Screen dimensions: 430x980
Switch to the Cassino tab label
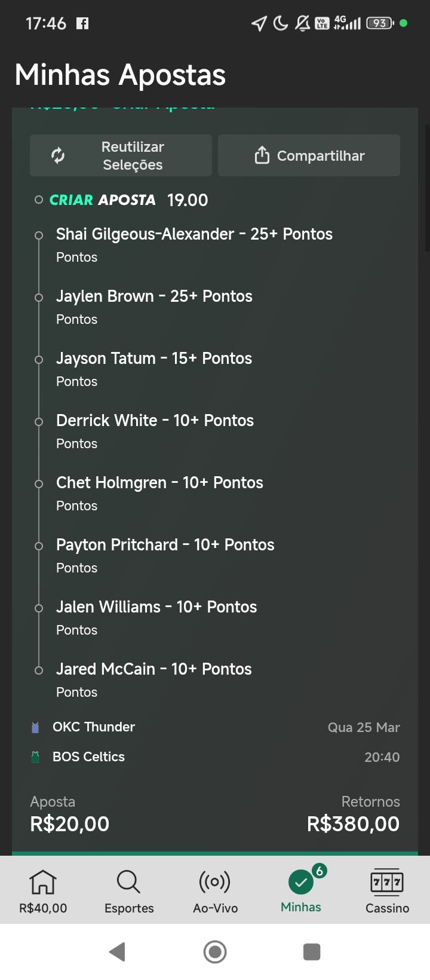387,908
